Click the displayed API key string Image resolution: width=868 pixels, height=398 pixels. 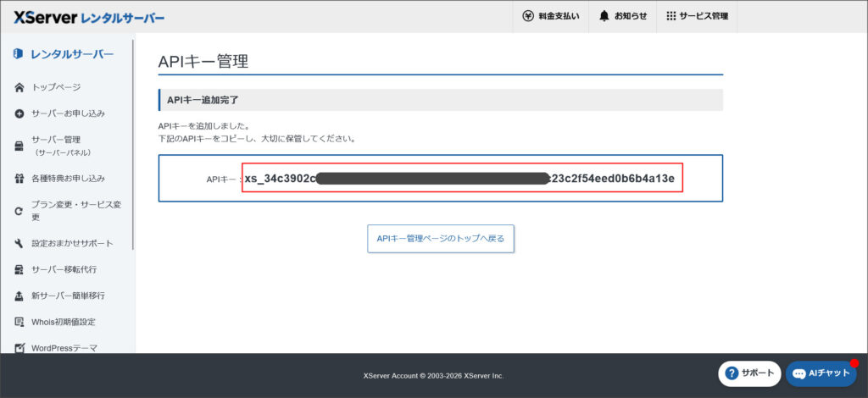[x=459, y=179]
